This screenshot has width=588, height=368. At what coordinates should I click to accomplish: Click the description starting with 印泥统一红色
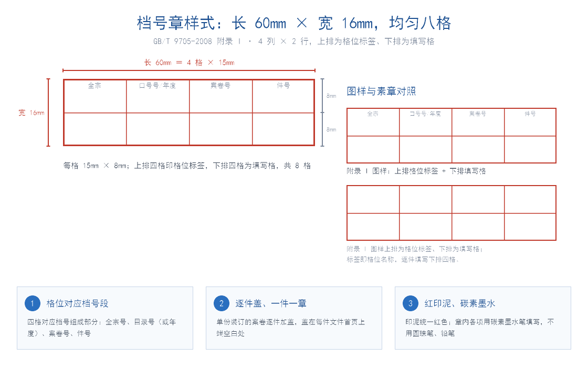click(480, 328)
